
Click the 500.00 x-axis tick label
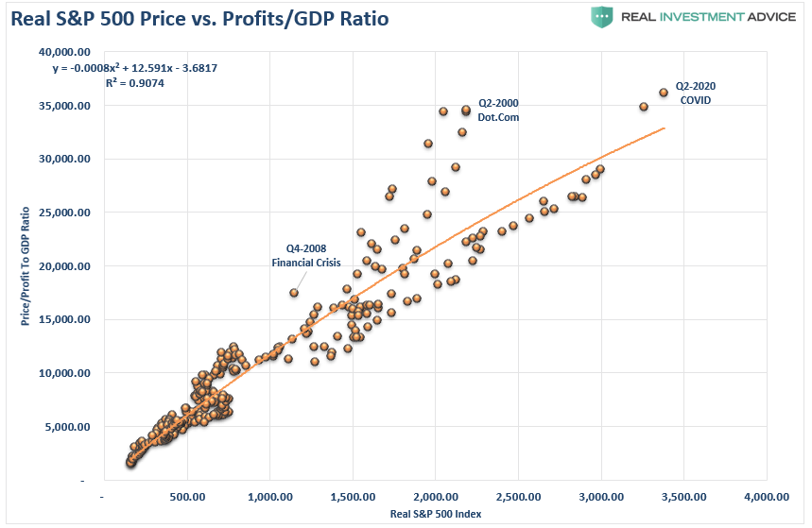pos(187,497)
